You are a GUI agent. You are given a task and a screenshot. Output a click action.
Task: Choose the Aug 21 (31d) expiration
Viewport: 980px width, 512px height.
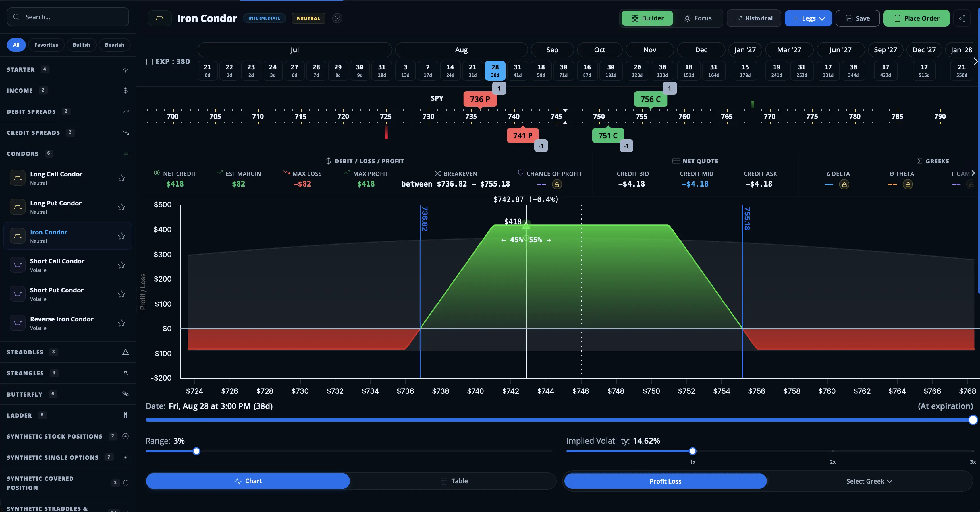click(x=472, y=71)
